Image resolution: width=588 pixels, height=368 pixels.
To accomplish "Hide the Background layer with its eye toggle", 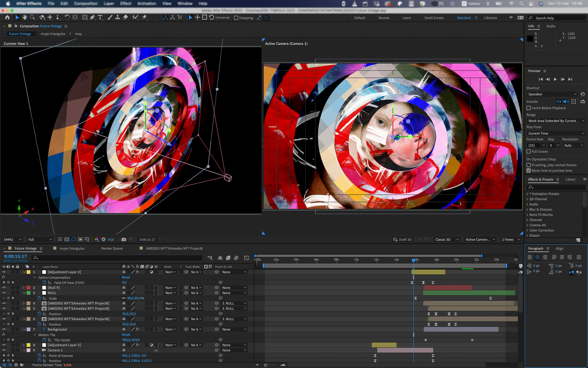I will (4, 329).
